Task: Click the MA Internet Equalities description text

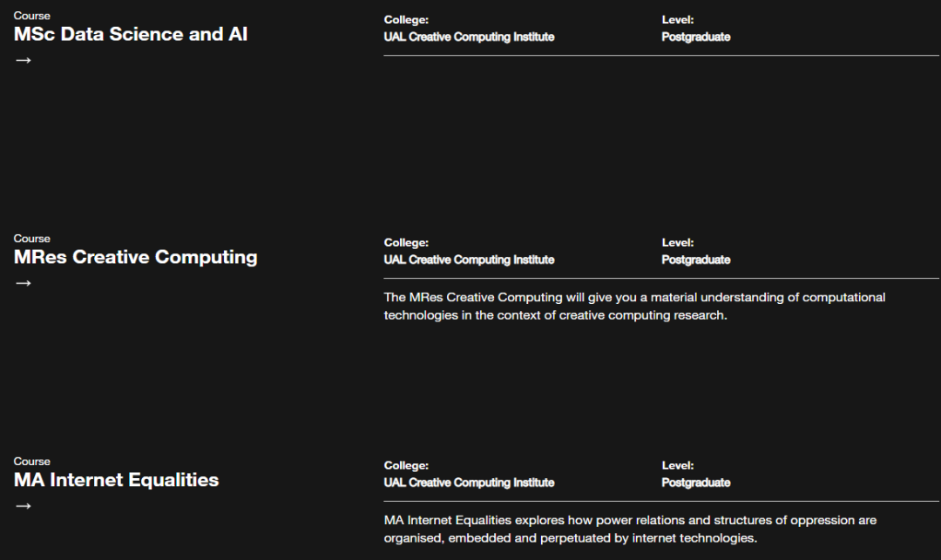Action: (x=630, y=530)
